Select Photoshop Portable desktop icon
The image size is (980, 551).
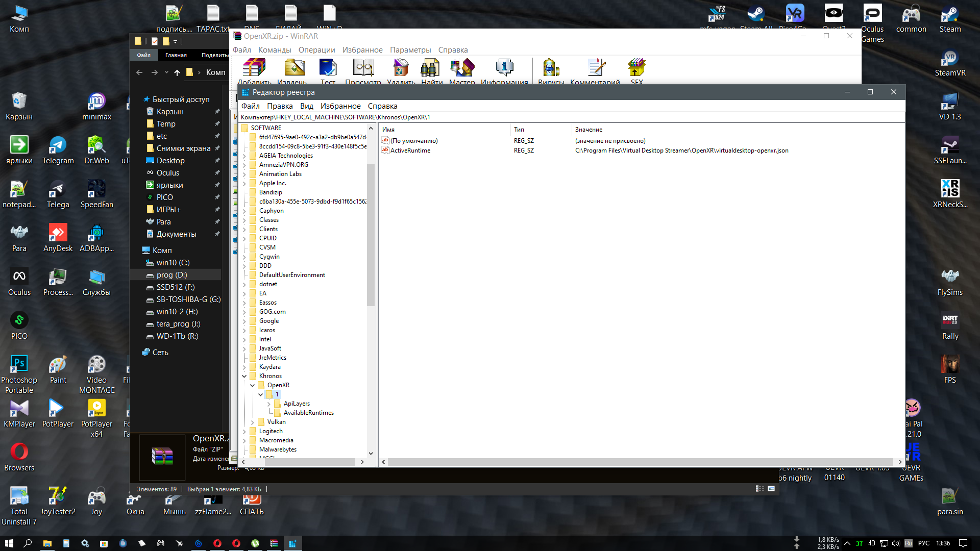[19, 375]
